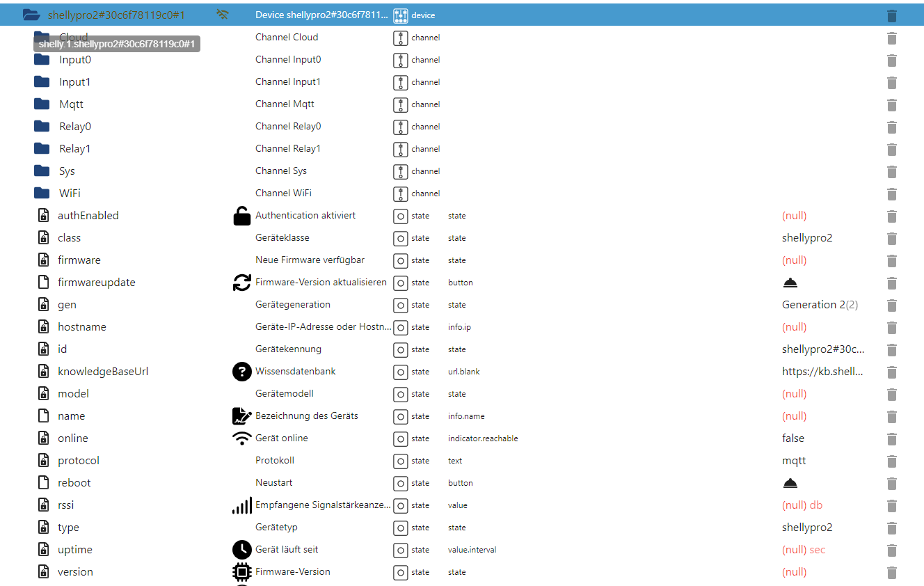This screenshot has width=924, height=586.
Task: Click trash icon in the Relay1 row
Action: click(892, 149)
